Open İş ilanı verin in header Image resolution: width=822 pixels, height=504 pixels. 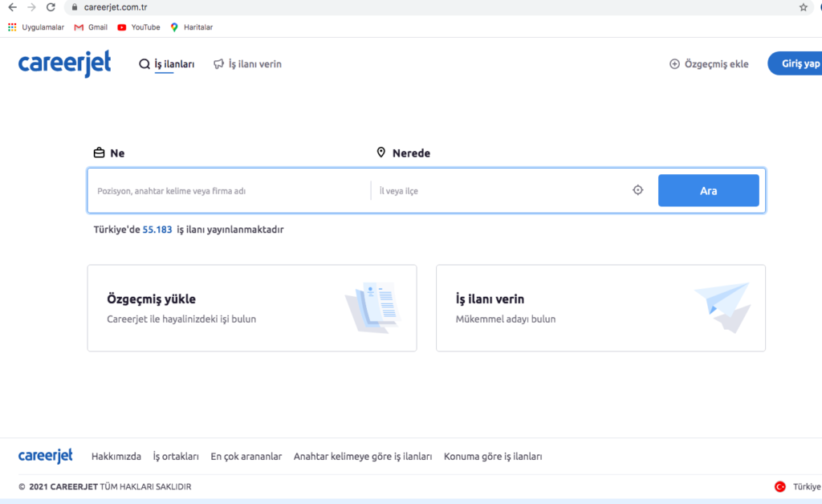coord(247,64)
